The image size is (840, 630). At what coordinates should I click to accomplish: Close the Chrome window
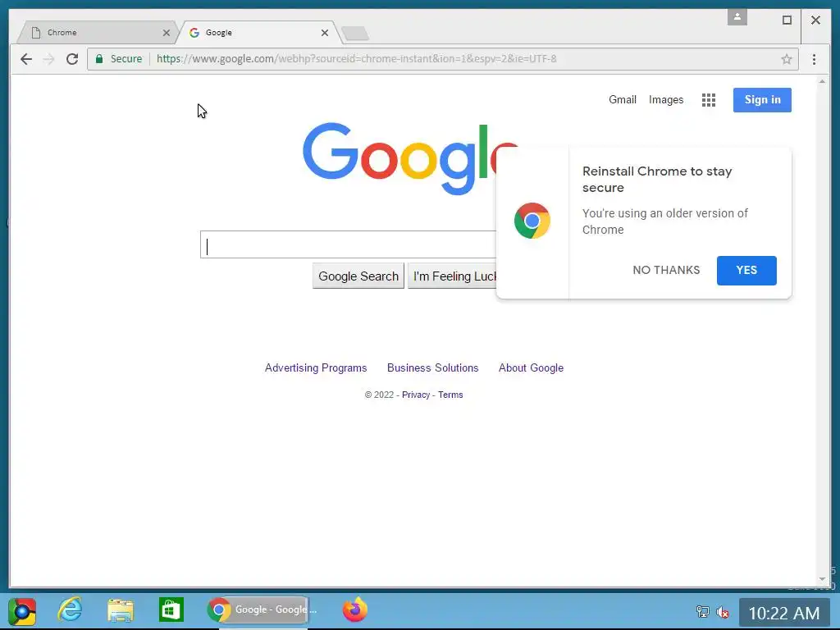coord(815,21)
